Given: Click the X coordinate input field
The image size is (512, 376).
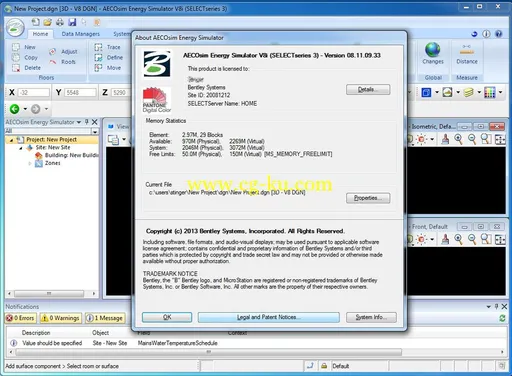Looking at the screenshot, I should point(34,92).
